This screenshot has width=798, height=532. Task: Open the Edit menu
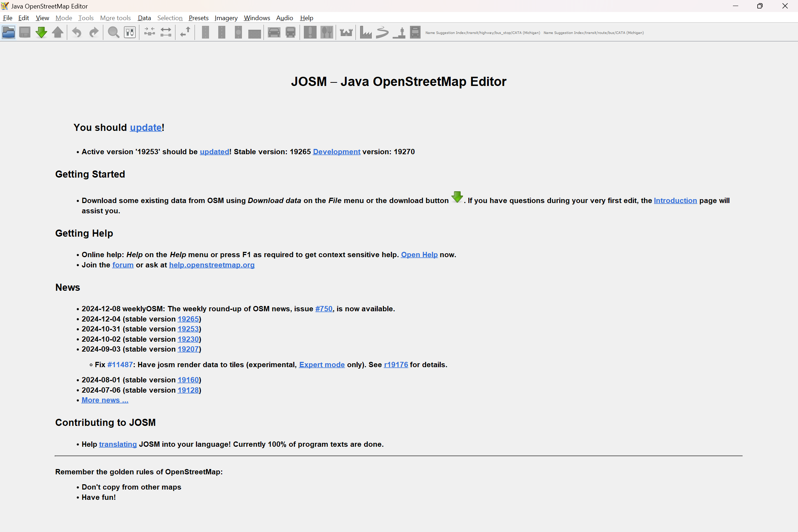coord(24,18)
